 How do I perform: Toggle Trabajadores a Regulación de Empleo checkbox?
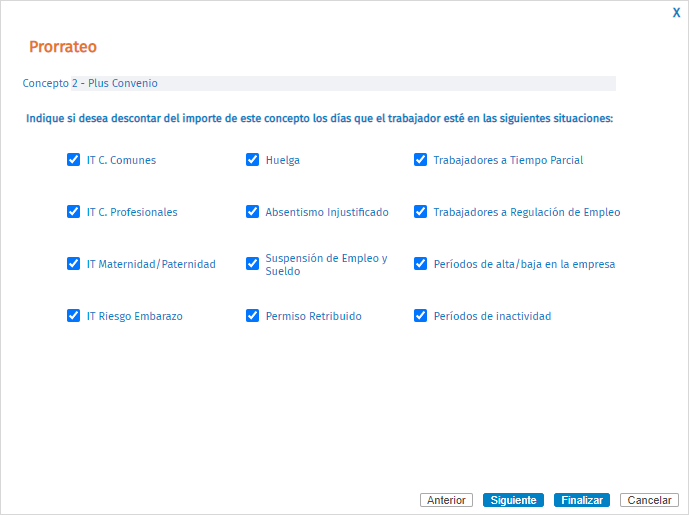(x=421, y=211)
